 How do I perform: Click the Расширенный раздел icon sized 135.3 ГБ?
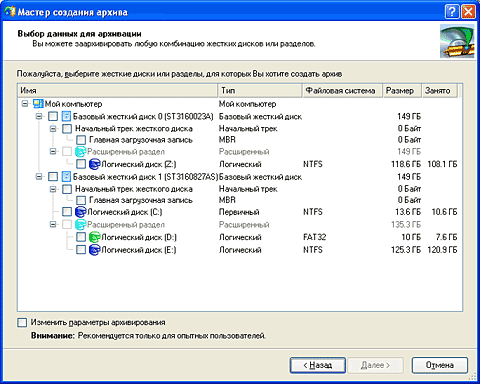click(x=81, y=224)
